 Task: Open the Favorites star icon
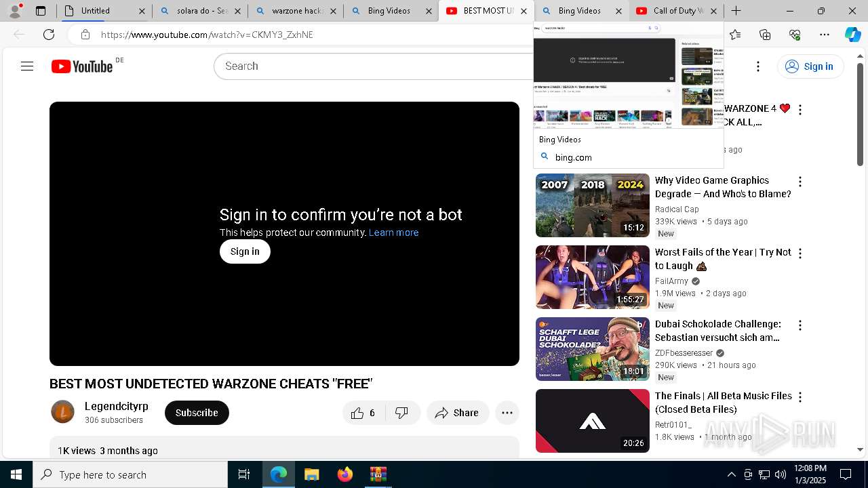coord(736,35)
